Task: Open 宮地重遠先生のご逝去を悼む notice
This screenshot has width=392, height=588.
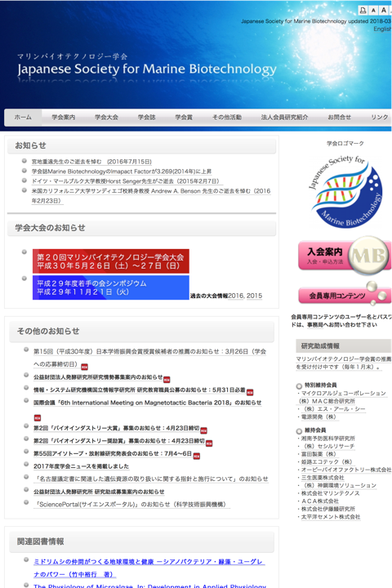Action: [x=91, y=162]
